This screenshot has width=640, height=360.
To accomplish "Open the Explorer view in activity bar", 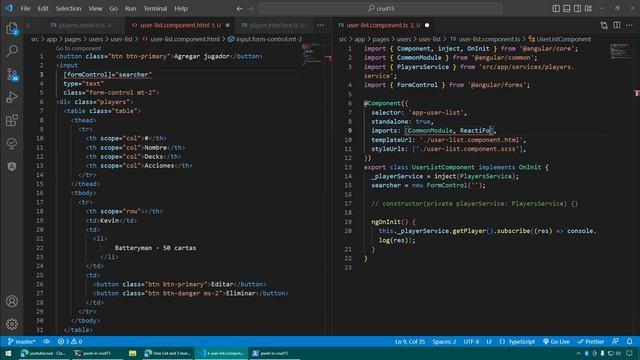I will pyautogui.click(x=12, y=29).
